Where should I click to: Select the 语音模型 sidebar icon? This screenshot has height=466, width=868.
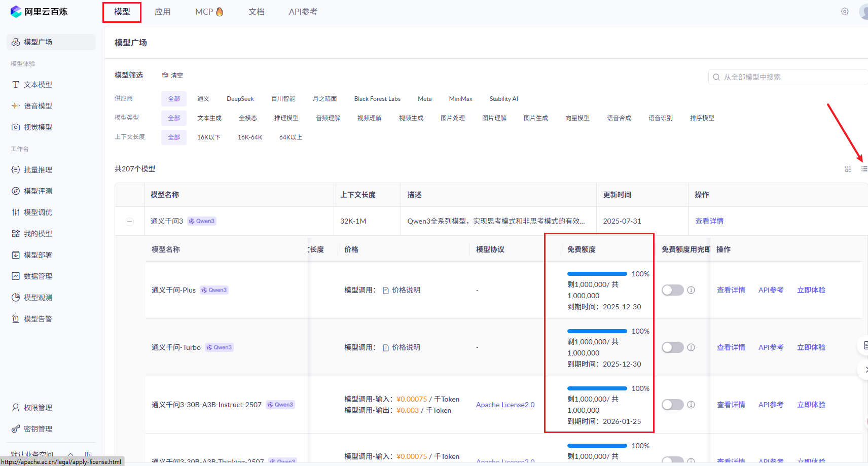[x=16, y=106]
